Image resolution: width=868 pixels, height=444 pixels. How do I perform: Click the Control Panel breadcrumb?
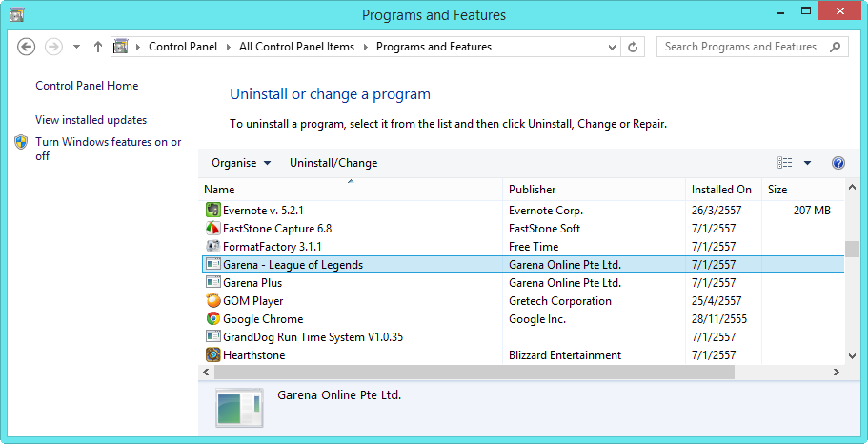(183, 47)
